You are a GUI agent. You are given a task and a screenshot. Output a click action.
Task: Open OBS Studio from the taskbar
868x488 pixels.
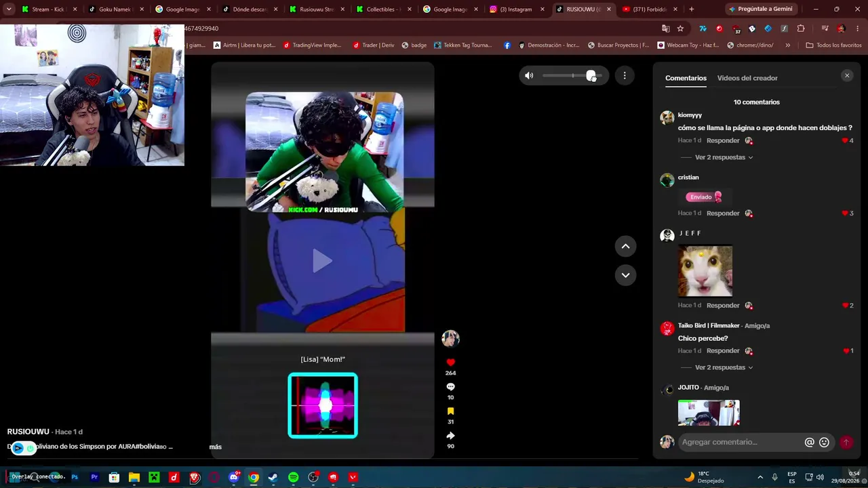(x=313, y=477)
